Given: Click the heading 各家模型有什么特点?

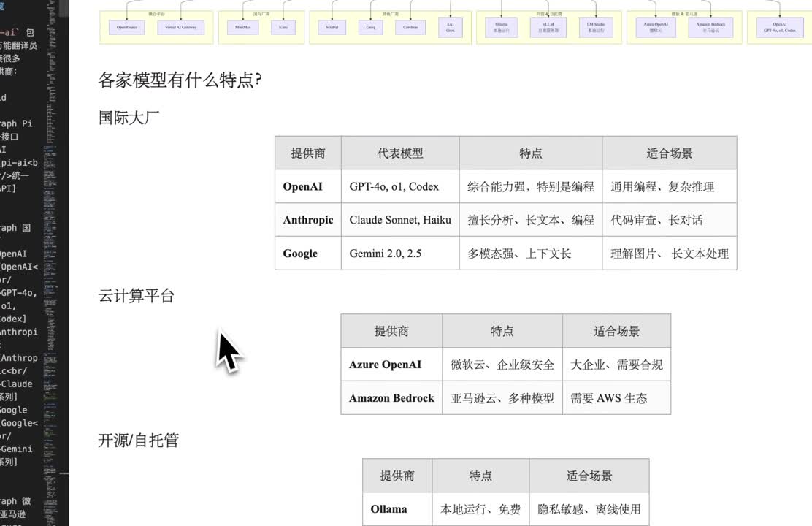Looking at the screenshot, I should pyautogui.click(x=180, y=80).
